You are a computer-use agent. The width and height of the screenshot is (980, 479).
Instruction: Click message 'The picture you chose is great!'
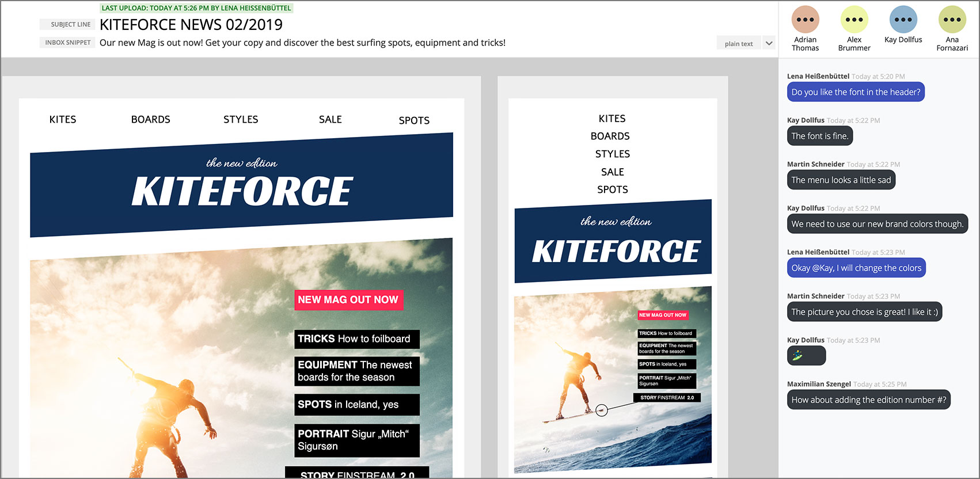(x=865, y=312)
